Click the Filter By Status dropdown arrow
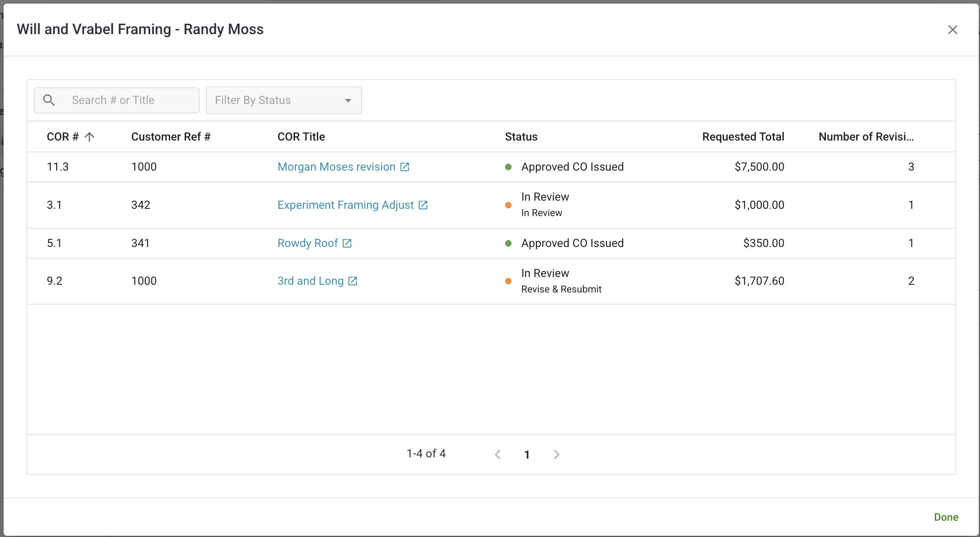 pyautogui.click(x=348, y=100)
